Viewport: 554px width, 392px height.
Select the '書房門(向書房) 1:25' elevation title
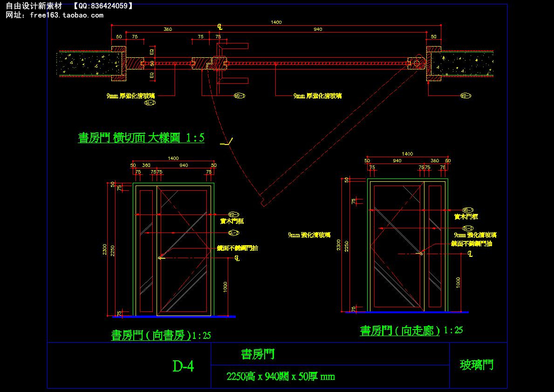pyautogui.click(x=161, y=335)
